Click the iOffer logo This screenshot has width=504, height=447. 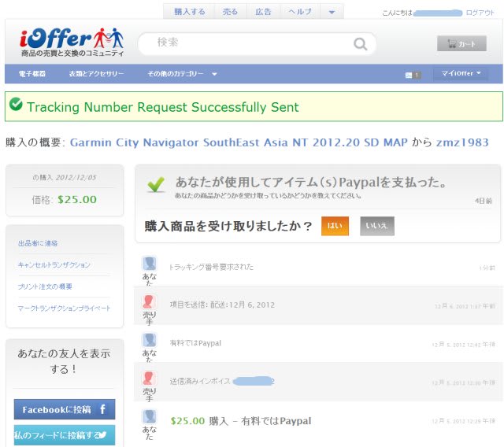[72, 42]
